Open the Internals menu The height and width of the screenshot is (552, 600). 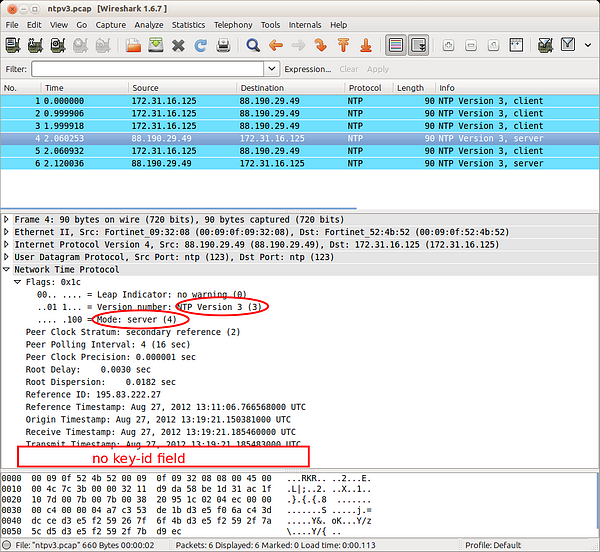(x=305, y=25)
